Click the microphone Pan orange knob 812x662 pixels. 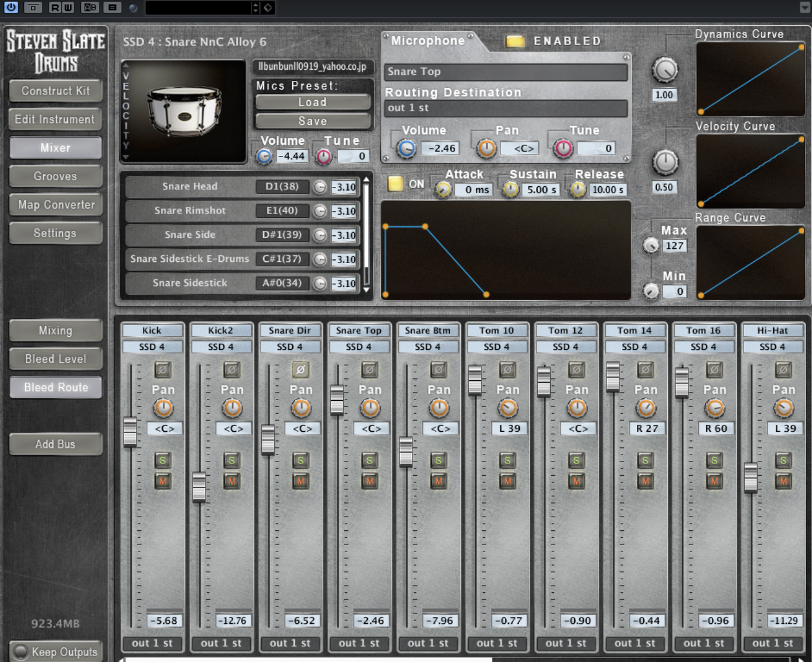486,149
